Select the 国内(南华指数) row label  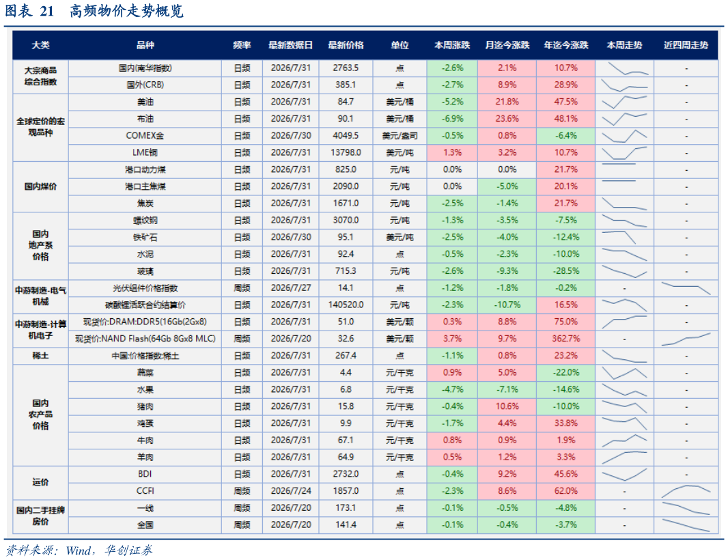click(x=145, y=68)
